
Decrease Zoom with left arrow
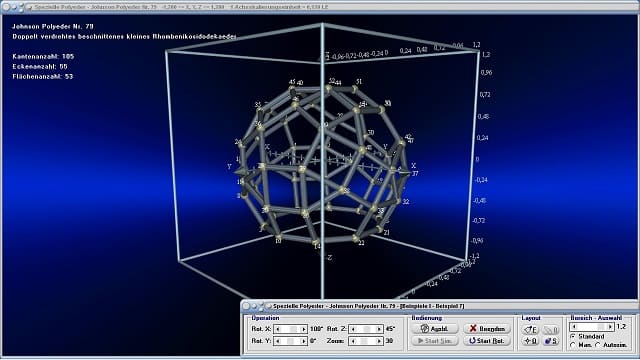pyautogui.click(x=353, y=341)
